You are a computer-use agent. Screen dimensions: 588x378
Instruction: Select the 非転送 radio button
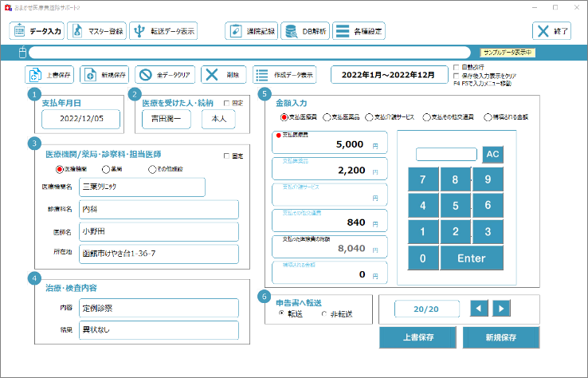[324, 314]
